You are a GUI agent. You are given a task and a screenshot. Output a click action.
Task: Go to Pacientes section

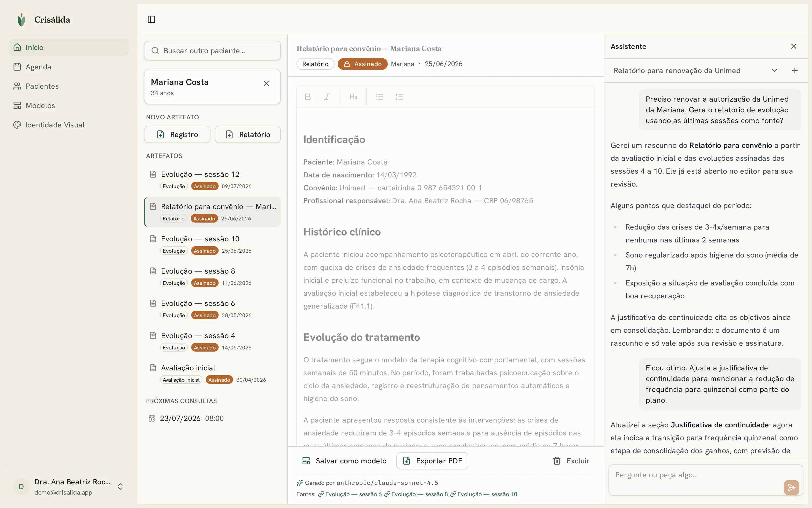69,86
